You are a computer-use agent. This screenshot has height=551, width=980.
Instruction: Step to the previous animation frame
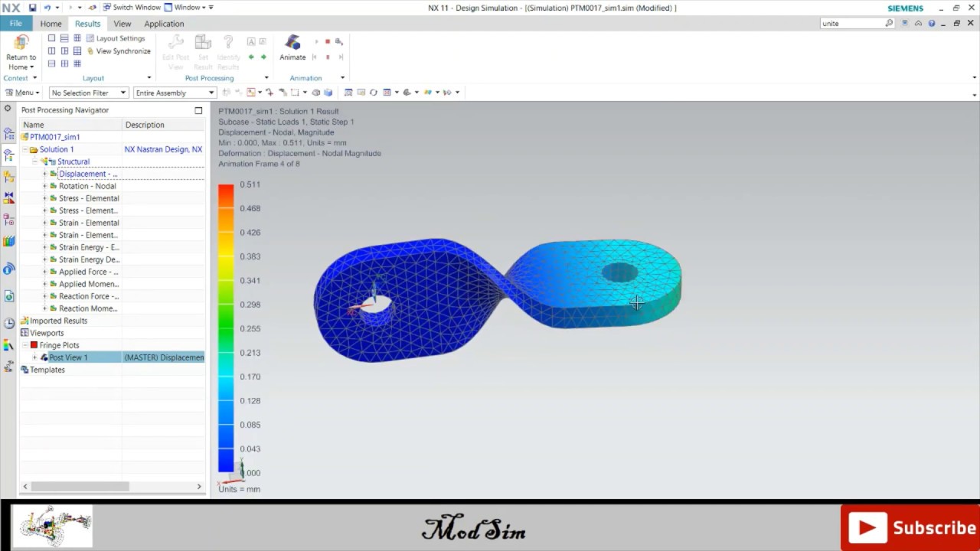pyautogui.click(x=315, y=57)
